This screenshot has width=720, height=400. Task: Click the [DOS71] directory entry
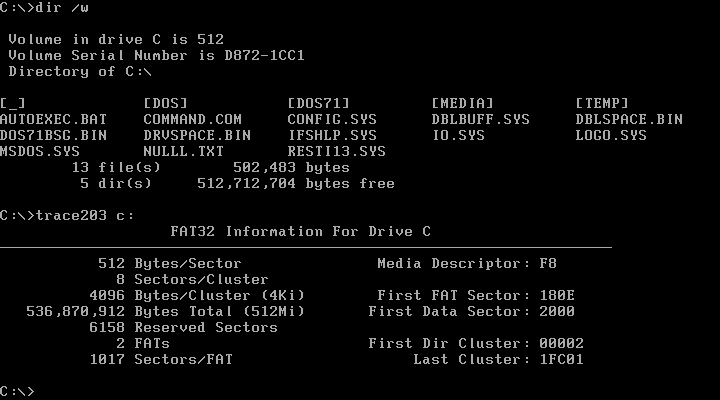317,103
